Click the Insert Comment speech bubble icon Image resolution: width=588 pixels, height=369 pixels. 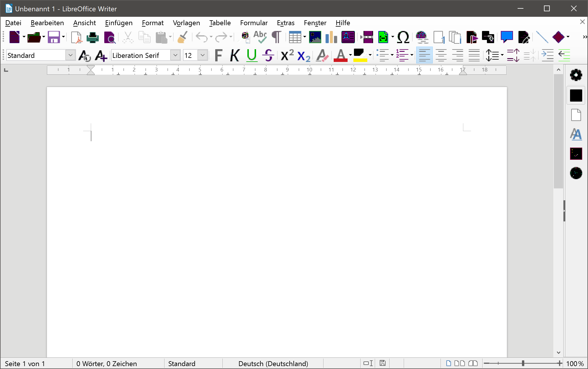click(507, 37)
